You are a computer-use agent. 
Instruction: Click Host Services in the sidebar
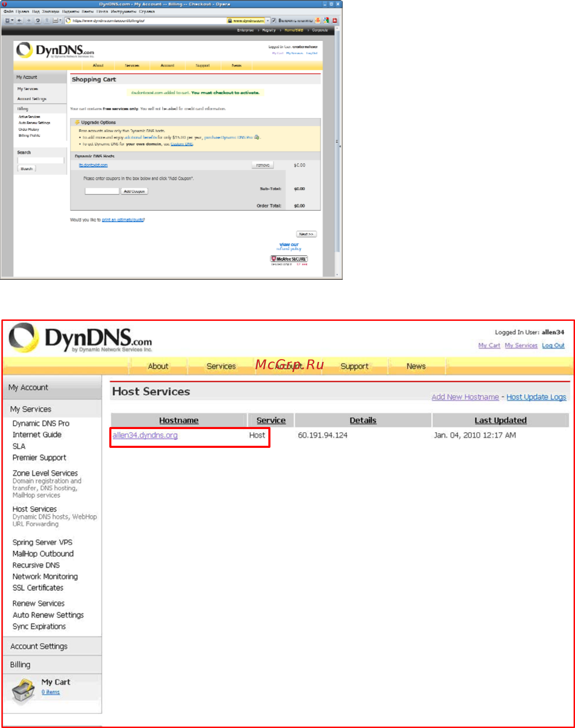click(34, 509)
